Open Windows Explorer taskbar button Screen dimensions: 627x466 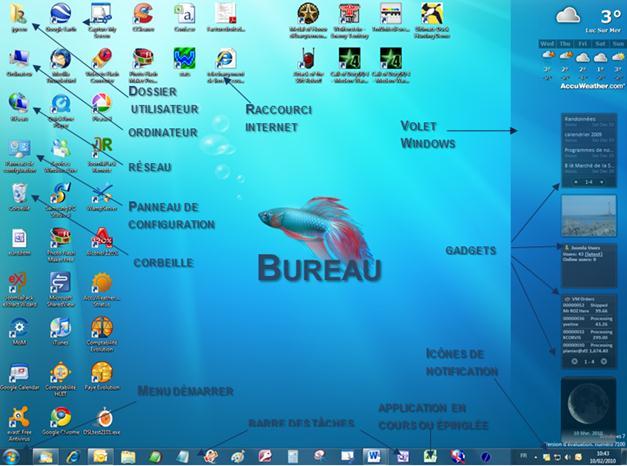[128, 457]
